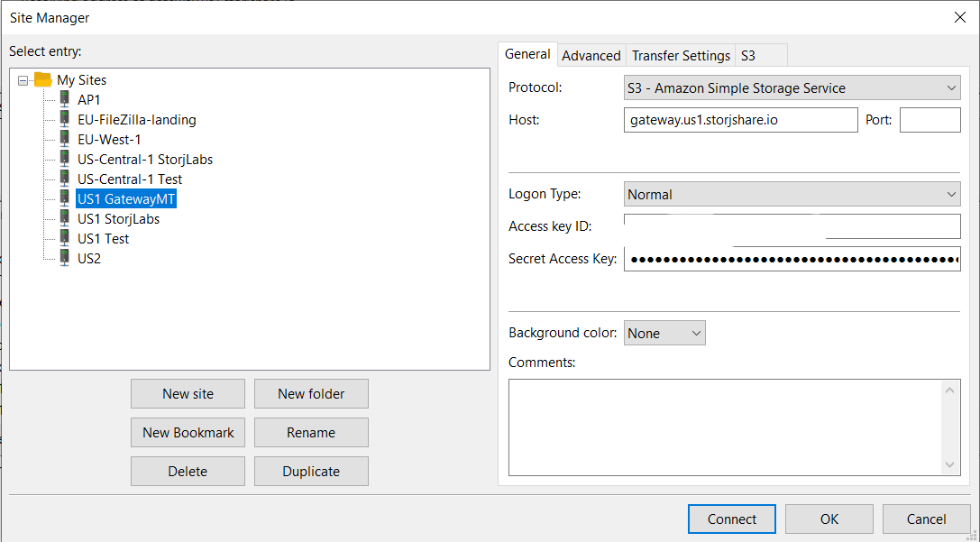This screenshot has width=980, height=542.
Task: Select the US1 Test site entry
Action: pyautogui.click(x=103, y=239)
